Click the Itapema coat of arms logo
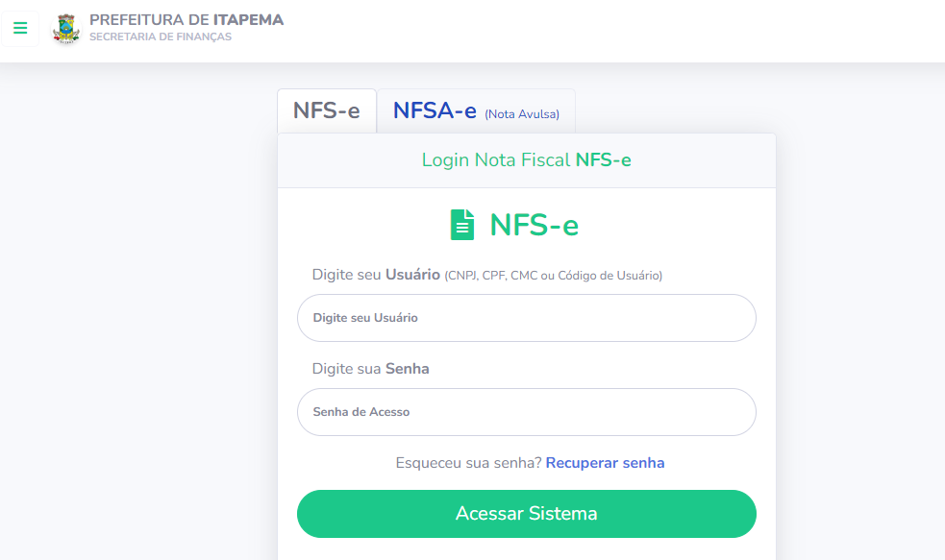Screen dimensions: 945x560 65,29
